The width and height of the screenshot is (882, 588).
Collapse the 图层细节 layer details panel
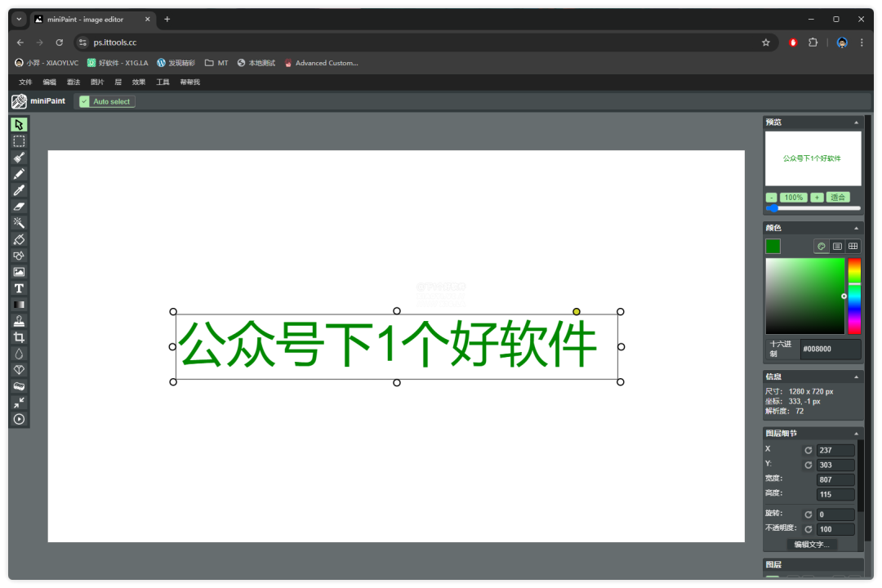tap(856, 434)
